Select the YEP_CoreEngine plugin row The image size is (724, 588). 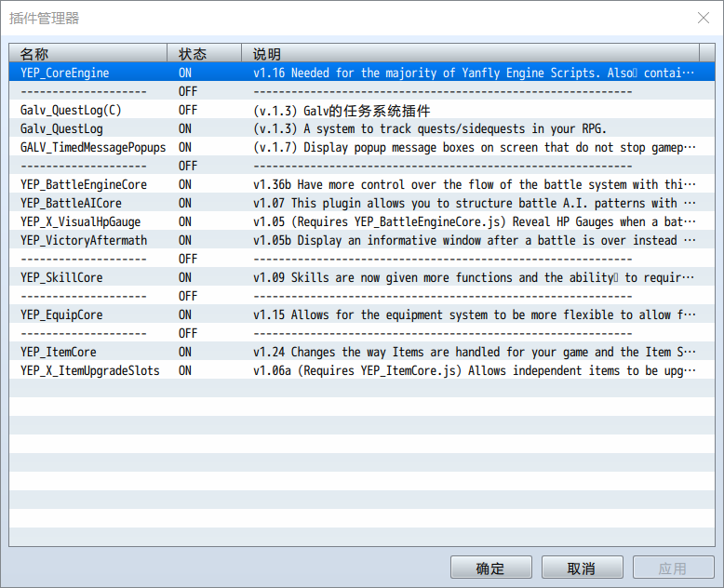(x=362, y=73)
